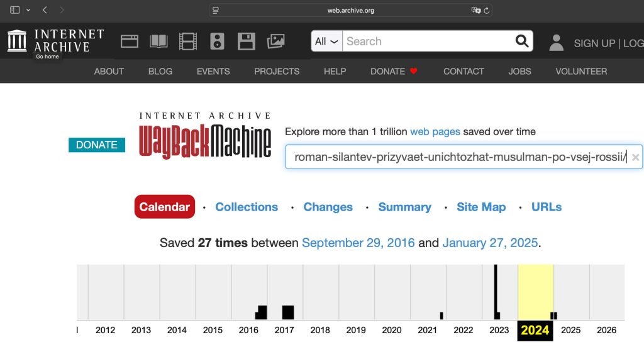The width and height of the screenshot is (644, 347).
Task: Select the Calendar tab
Action: coord(164,207)
